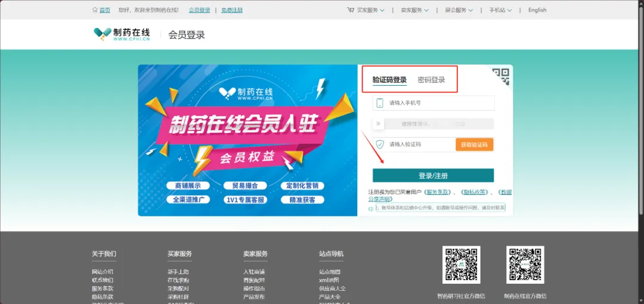Select the 验证码登录 tab

(389, 80)
